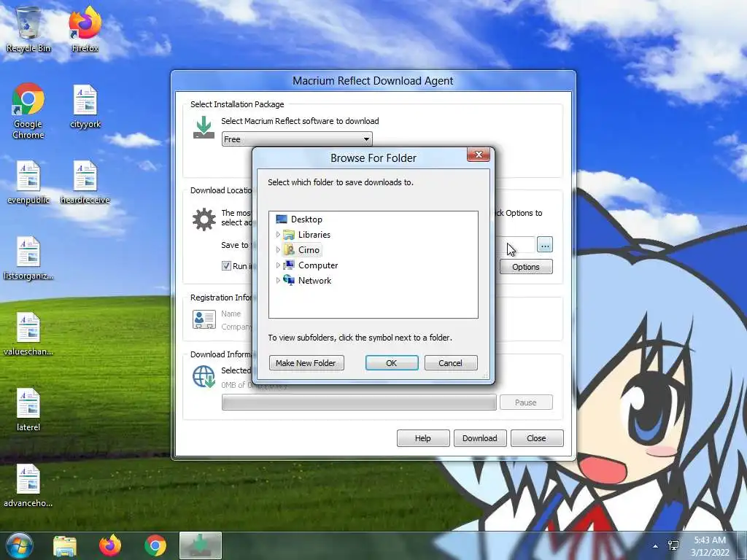Open Google Chrome desktop shortcut

(28, 111)
